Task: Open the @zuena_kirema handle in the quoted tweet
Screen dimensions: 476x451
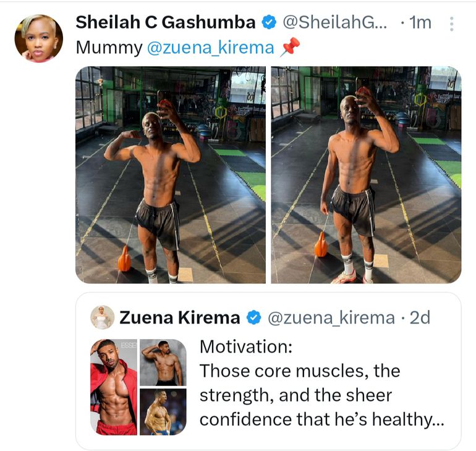Action: 331,317
